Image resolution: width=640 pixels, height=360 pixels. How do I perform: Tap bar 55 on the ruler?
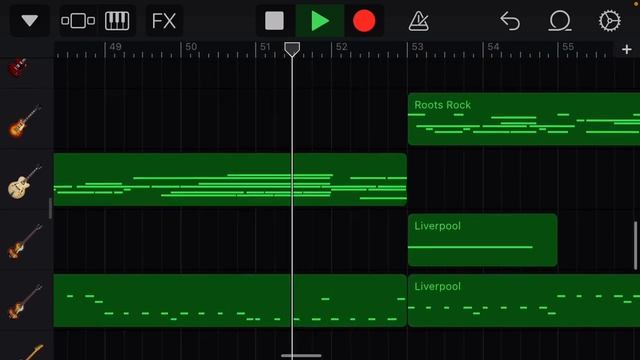point(568,47)
